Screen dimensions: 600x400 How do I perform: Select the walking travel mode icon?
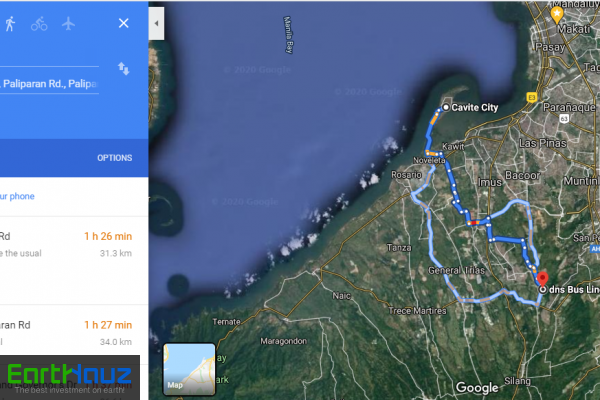(10, 24)
